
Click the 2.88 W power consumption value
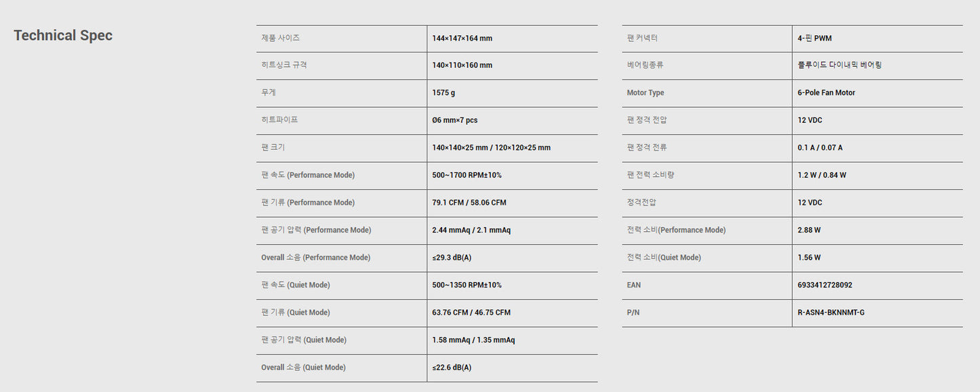(x=808, y=231)
